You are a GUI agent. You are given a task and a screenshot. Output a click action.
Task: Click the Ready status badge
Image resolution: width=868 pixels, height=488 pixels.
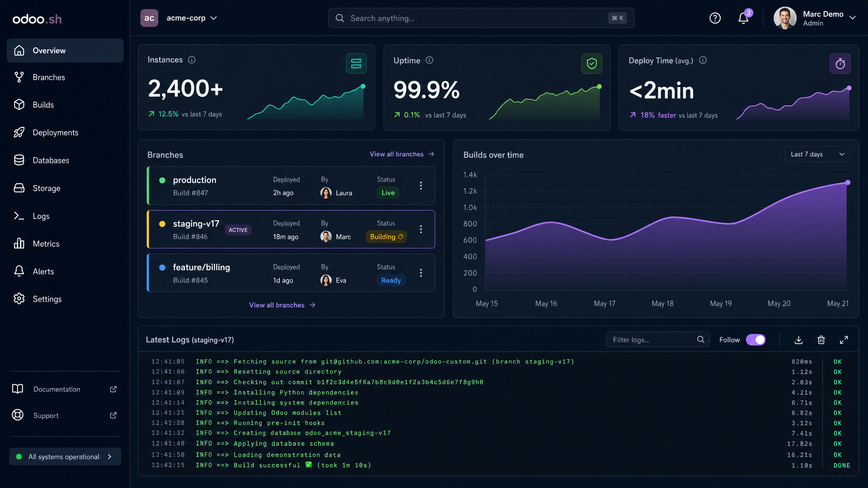[391, 280]
